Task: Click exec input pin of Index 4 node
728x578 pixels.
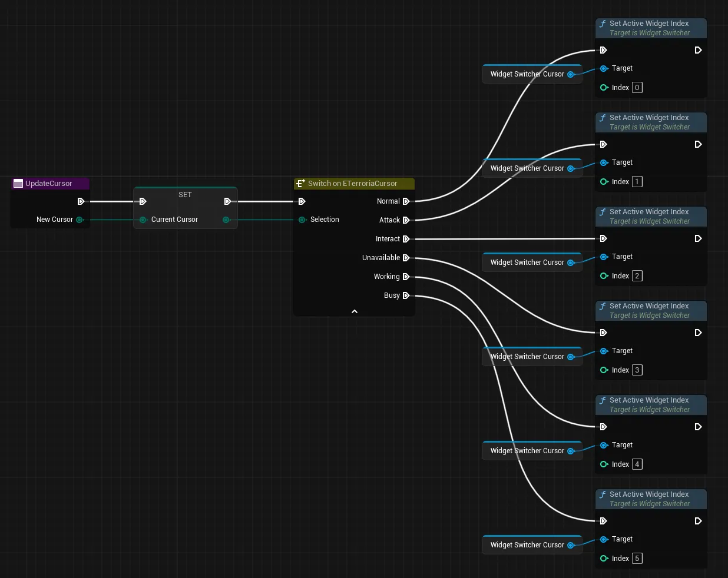Action: click(x=603, y=427)
